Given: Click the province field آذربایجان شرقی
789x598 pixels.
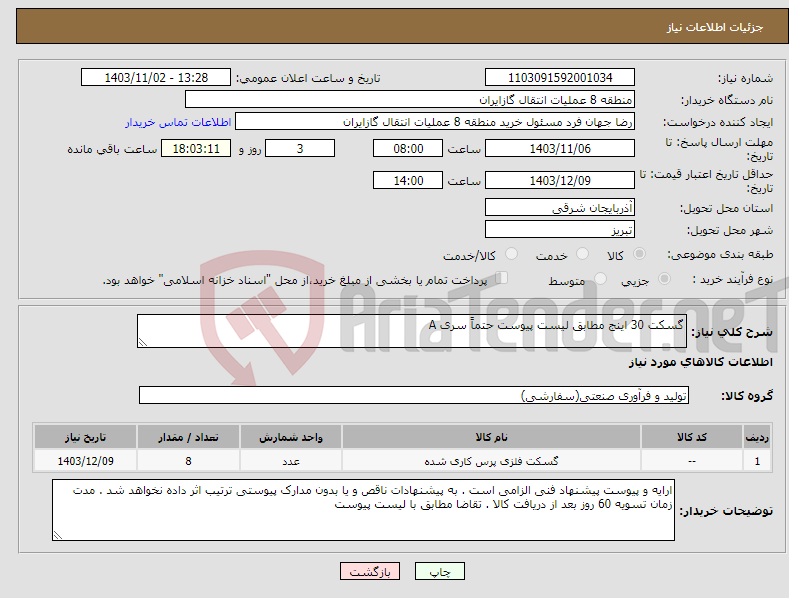Looking at the screenshot, I should pos(560,207).
